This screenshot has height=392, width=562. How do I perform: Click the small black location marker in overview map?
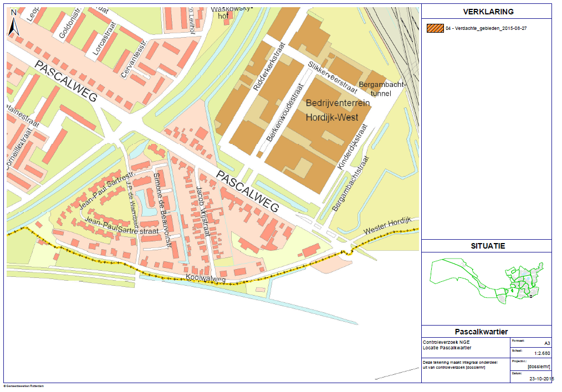point(531,296)
